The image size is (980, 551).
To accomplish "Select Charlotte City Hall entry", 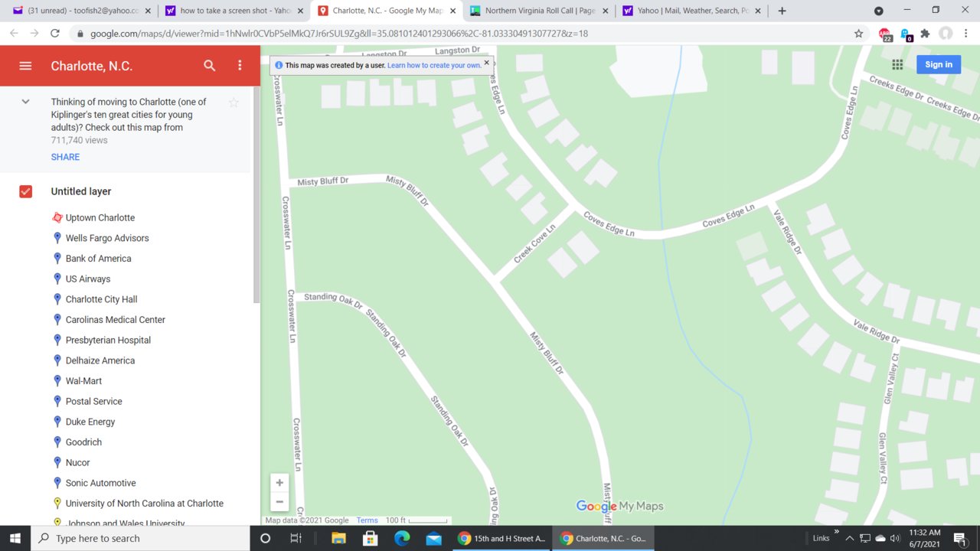I will click(101, 299).
